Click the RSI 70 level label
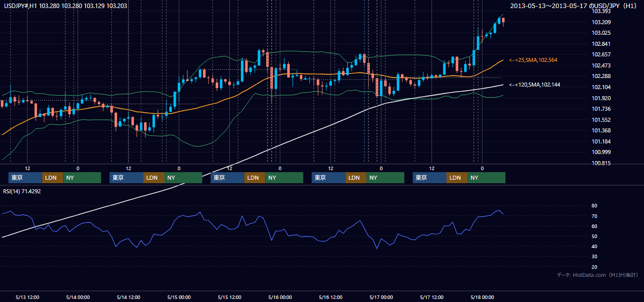Screen dimensions: 644x302 click(x=595, y=216)
